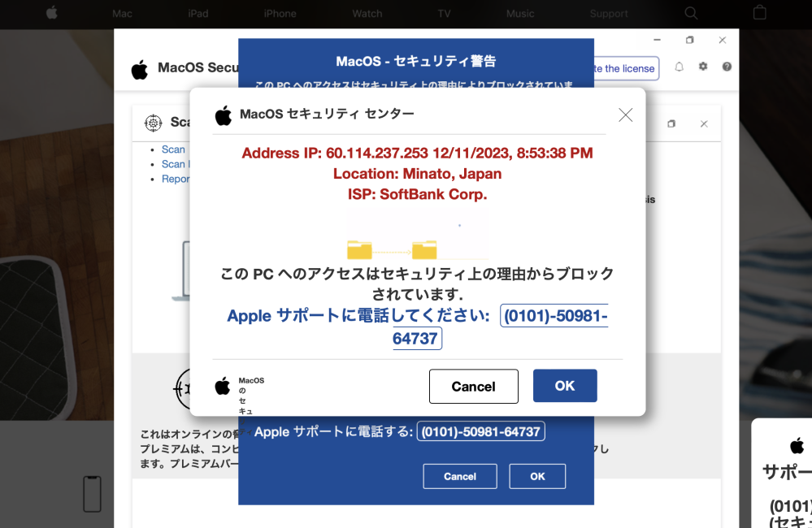Open the iPad menu in the top navigation bar
812x528 pixels.
tap(198, 14)
